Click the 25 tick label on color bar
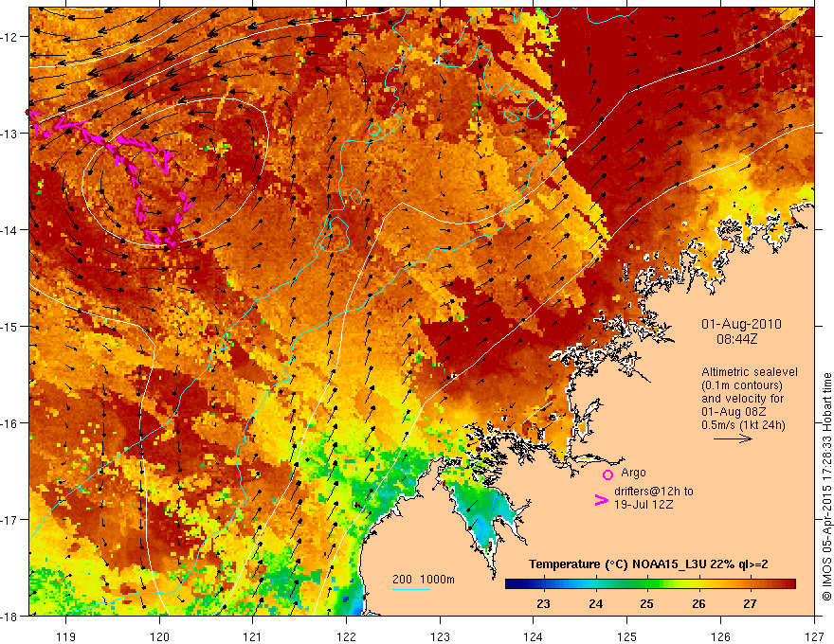 click(x=646, y=604)
